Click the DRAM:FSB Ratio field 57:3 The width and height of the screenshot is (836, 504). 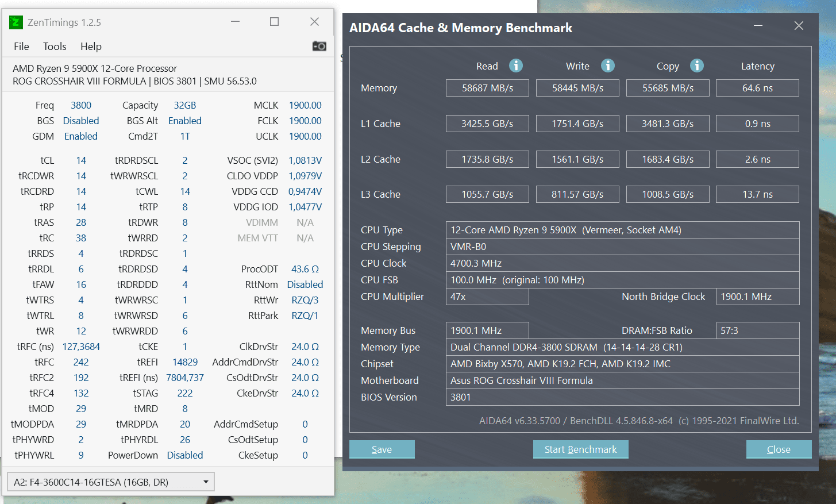[x=758, y=330]
